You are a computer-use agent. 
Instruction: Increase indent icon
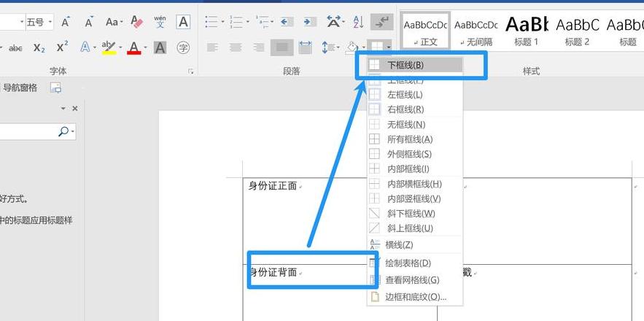pos(310,22)
